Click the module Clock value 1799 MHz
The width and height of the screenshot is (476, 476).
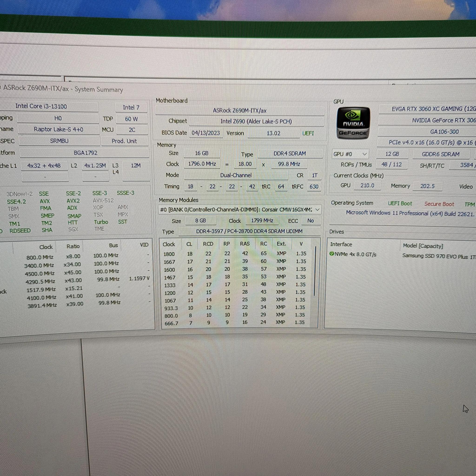(x=262, y=221)
